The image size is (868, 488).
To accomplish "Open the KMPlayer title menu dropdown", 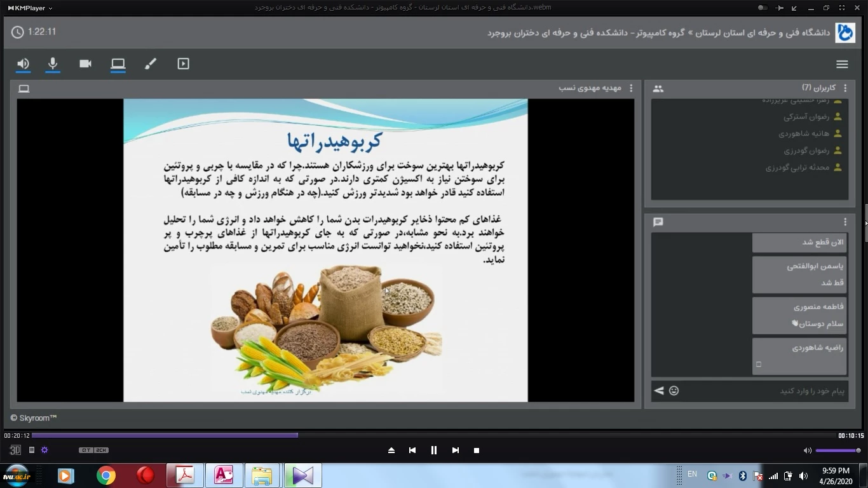I will pos(30,8).
